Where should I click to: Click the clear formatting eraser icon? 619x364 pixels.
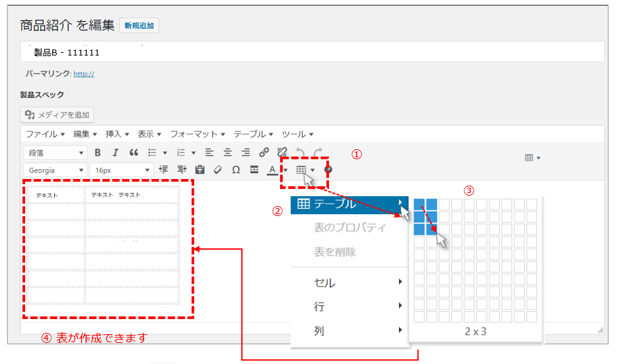coord(217,170)
